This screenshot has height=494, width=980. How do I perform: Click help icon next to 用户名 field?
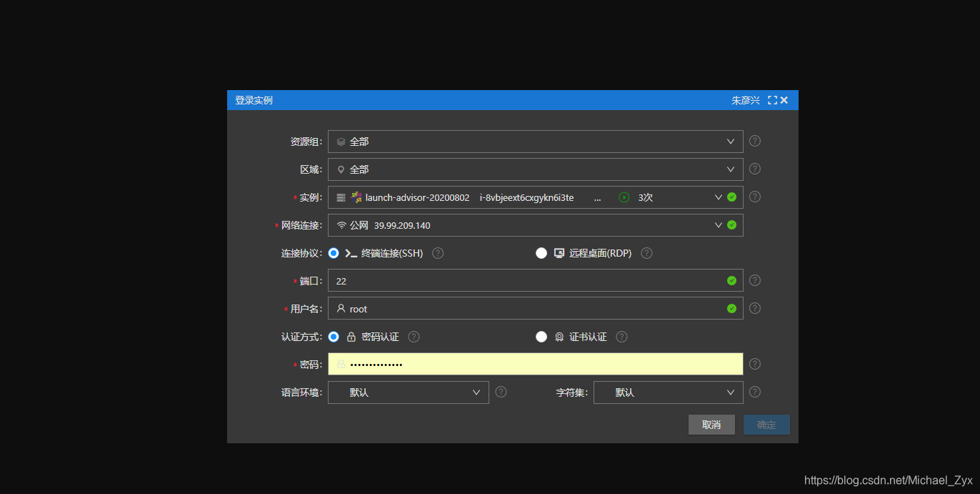click(x=755, y=308)
